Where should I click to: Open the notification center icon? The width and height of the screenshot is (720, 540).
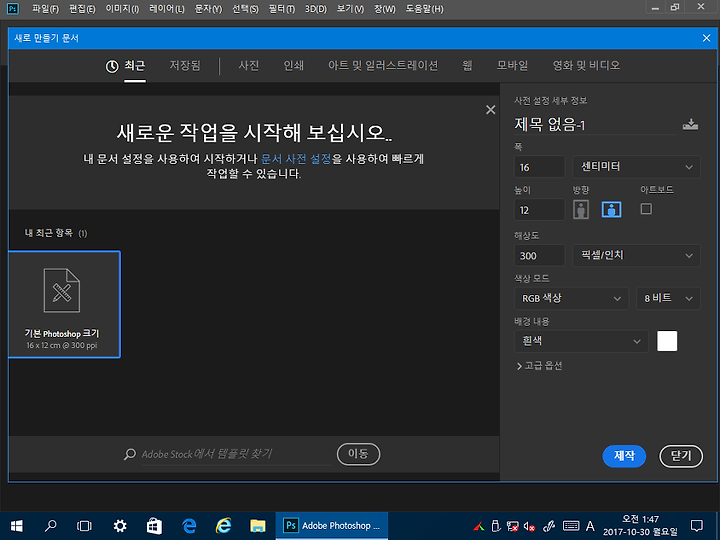pos(697,526)
